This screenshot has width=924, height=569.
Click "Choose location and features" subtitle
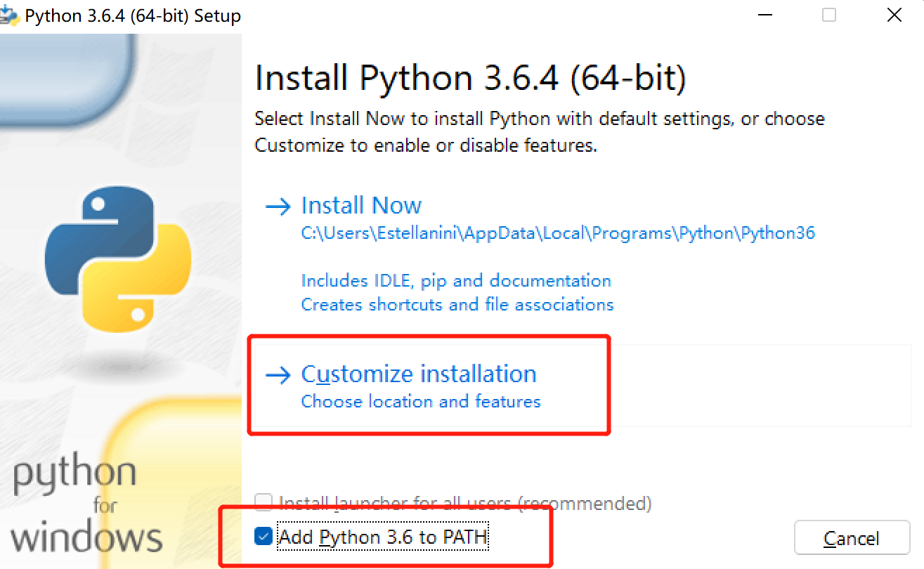[421, 401]
